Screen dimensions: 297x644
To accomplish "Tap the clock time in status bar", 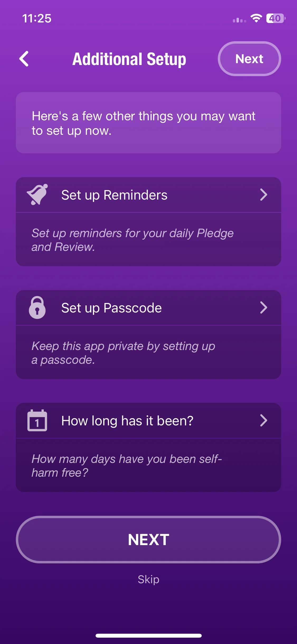I will coord(37,19).
